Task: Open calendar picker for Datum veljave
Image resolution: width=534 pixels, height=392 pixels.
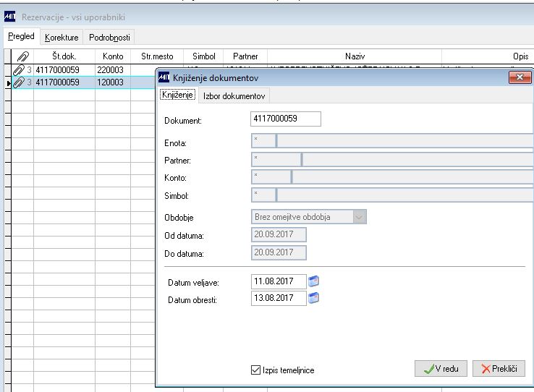Action: point(314,281)
